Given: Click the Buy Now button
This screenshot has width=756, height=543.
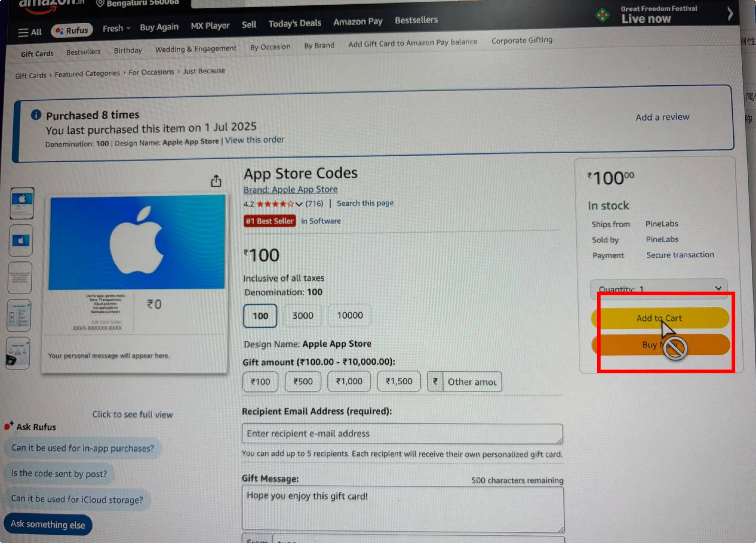Looking at the screenshot, I should tap(660, 345).
